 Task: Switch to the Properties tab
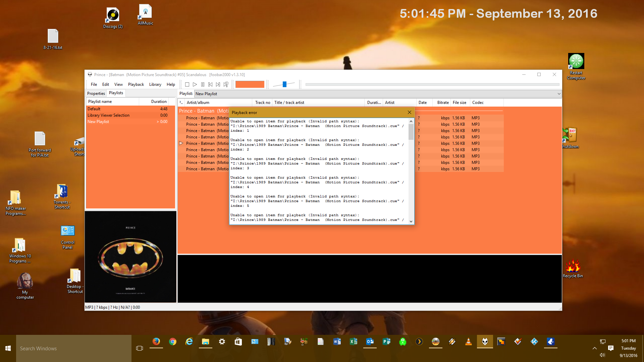[96, 94]
